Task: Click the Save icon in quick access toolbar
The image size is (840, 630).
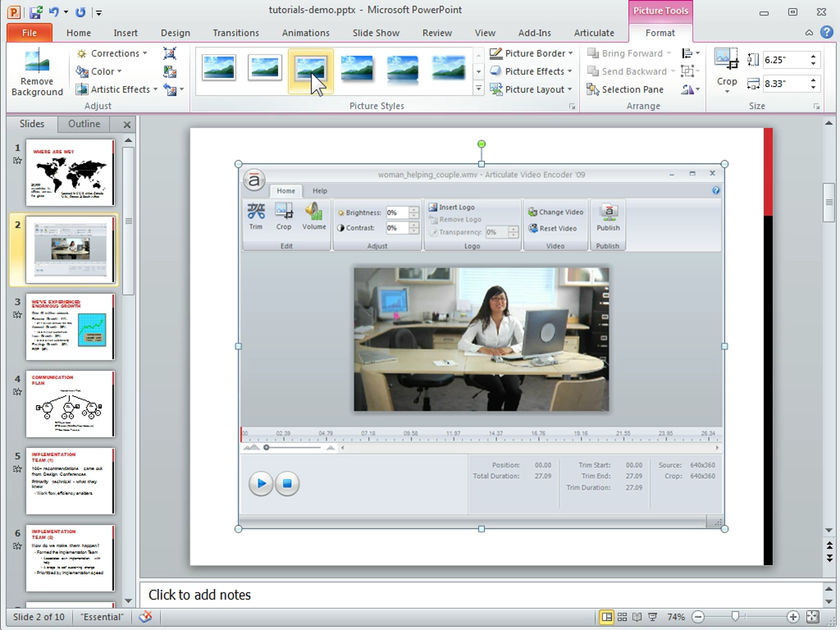Action: point(36,12)
